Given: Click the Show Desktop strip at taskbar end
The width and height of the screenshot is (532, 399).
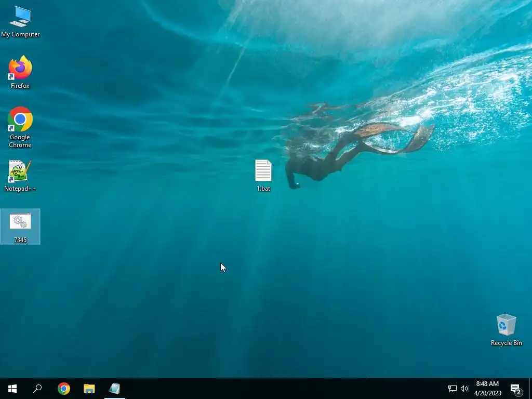Looking at the screenshot, I should coord(530,389).
